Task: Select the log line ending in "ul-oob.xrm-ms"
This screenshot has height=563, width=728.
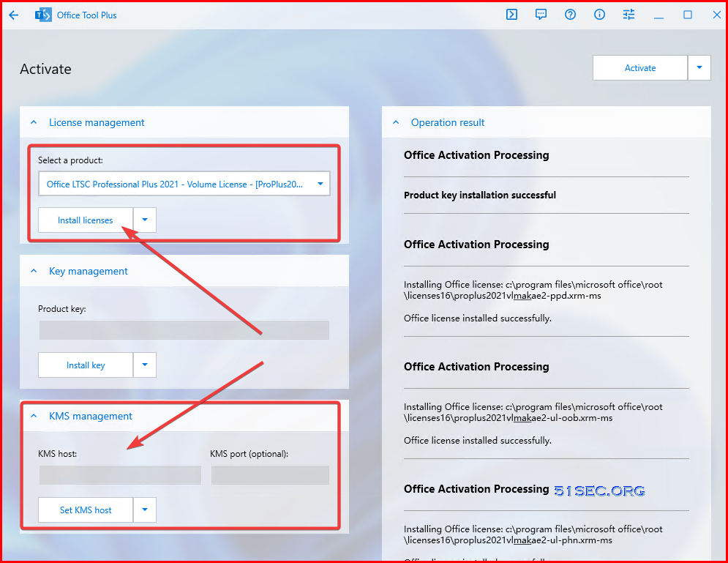Action: tap(533, 412)
